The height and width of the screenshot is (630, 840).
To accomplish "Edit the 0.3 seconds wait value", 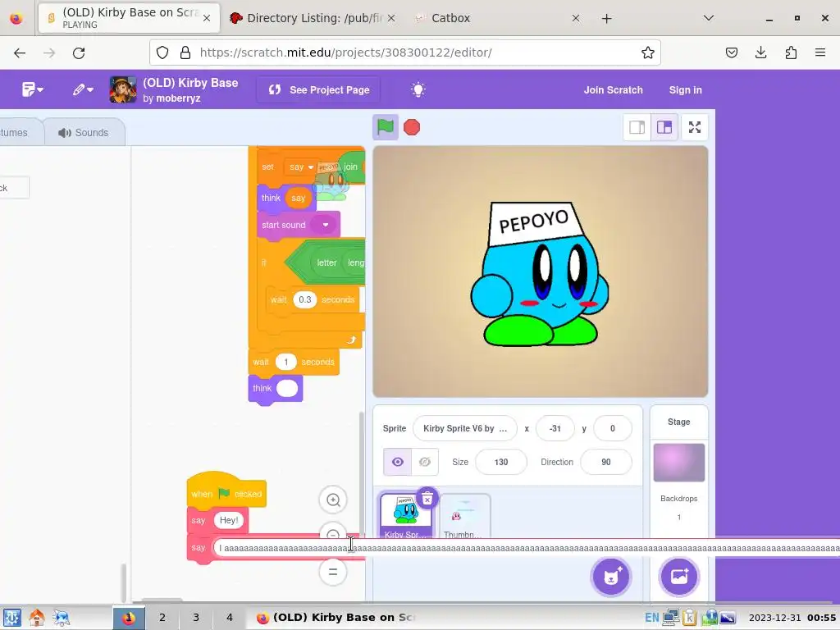I will [x=305, y=299].
